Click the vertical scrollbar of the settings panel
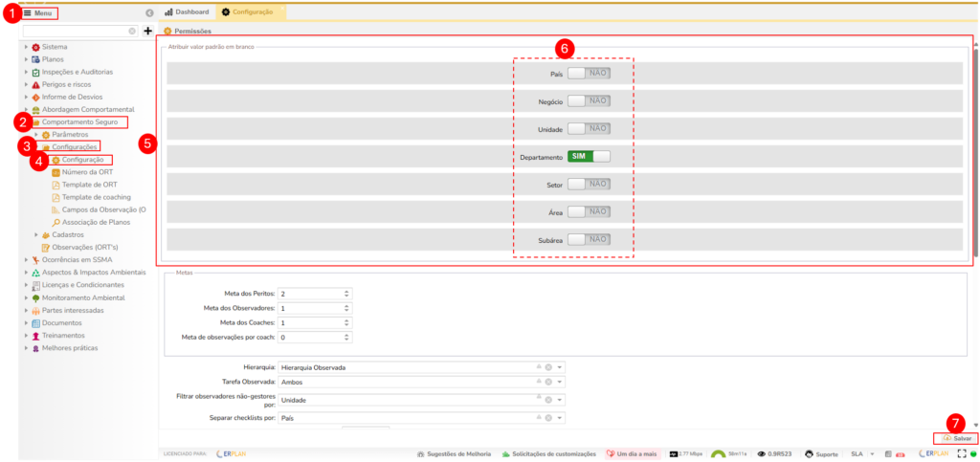This screenshot has height=462, width=980. 976,152
